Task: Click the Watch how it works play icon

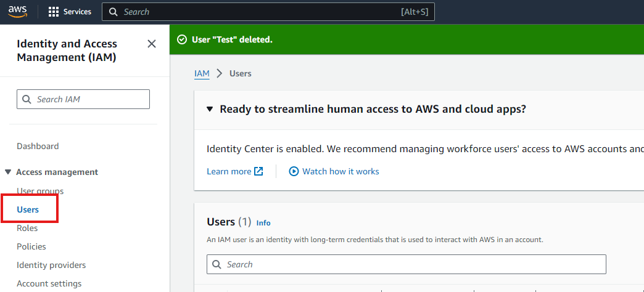Action: point(294,171)
